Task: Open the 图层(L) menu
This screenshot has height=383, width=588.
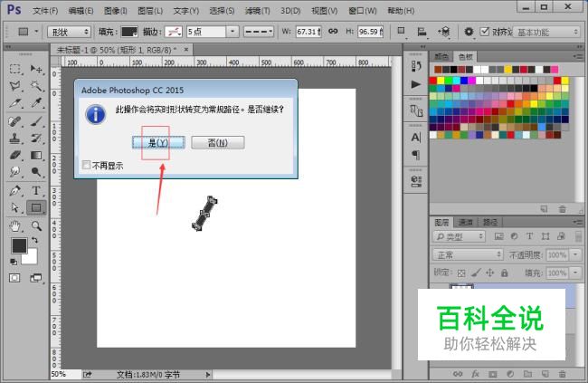Action: (x=150, y=11)
